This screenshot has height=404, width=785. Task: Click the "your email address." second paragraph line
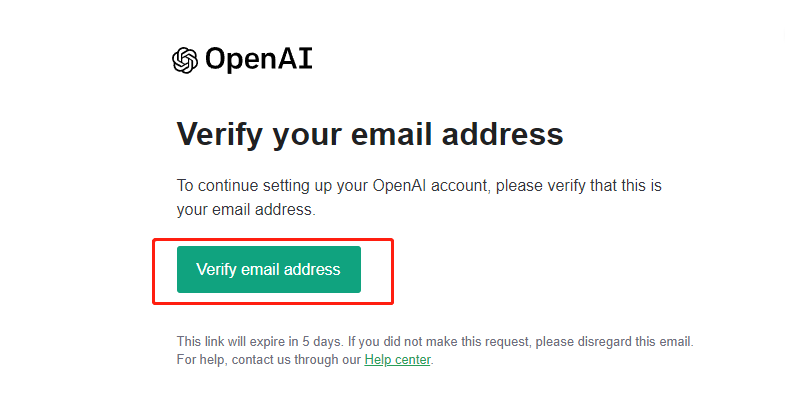[245, 210]
